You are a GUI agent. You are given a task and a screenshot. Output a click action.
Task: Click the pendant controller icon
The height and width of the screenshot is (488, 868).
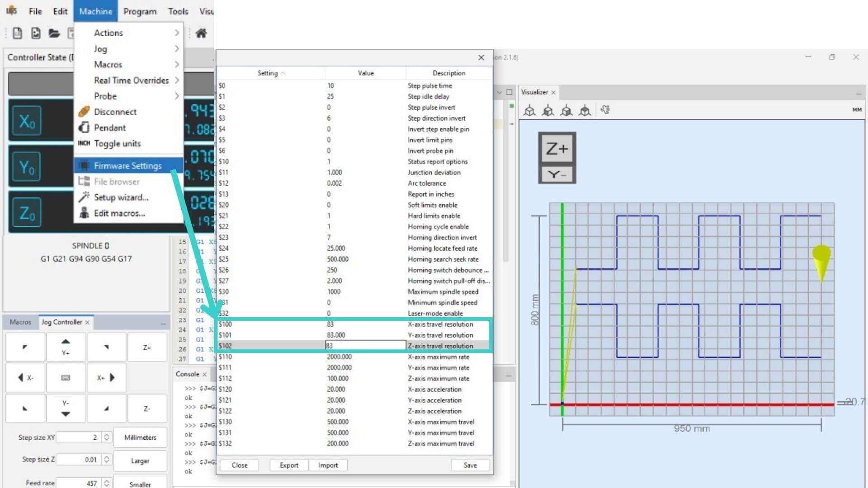85,127
